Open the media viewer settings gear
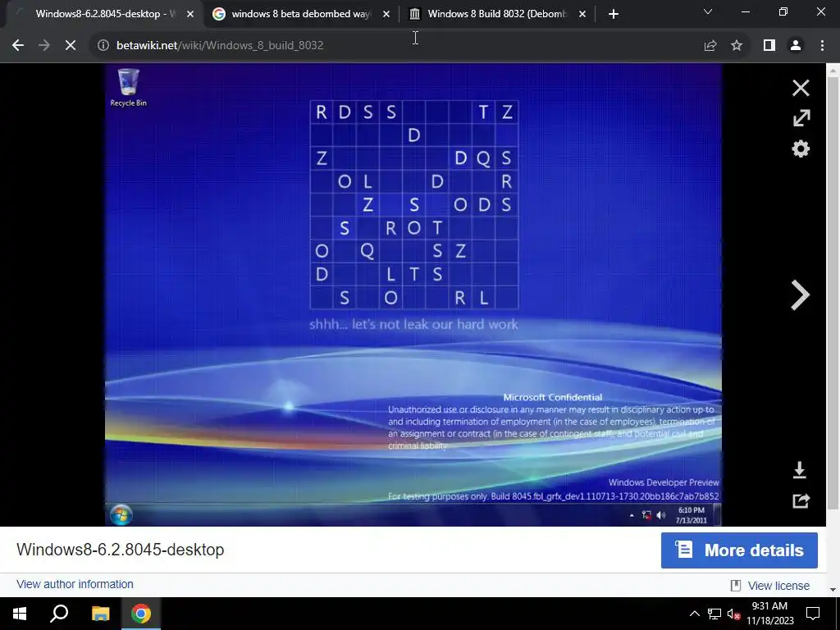 801,148
